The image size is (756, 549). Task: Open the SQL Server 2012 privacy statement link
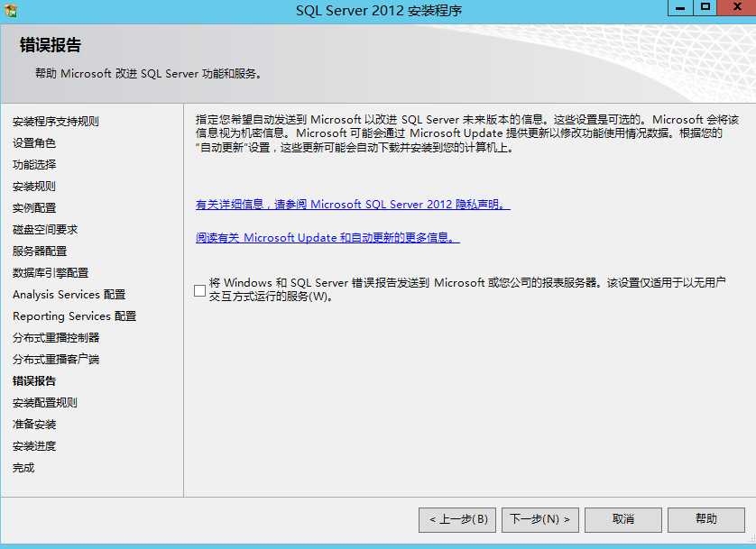(x=353, y=205)
